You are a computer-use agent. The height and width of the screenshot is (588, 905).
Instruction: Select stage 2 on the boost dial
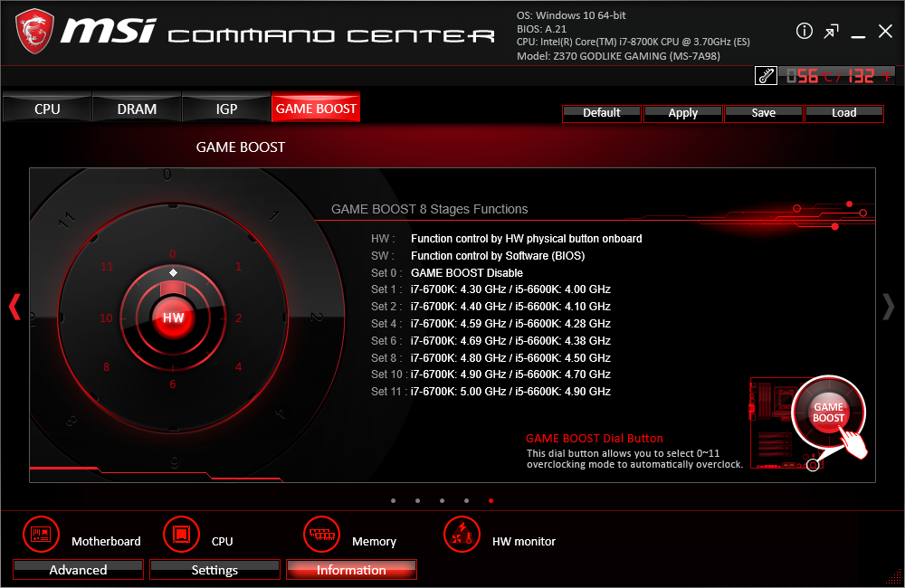[x=238, y=318]
